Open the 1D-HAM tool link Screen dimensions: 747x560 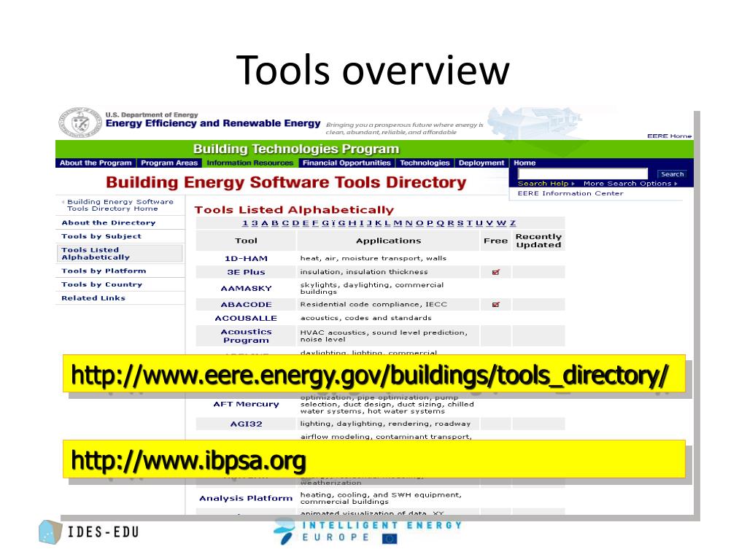tap(246, 259)
